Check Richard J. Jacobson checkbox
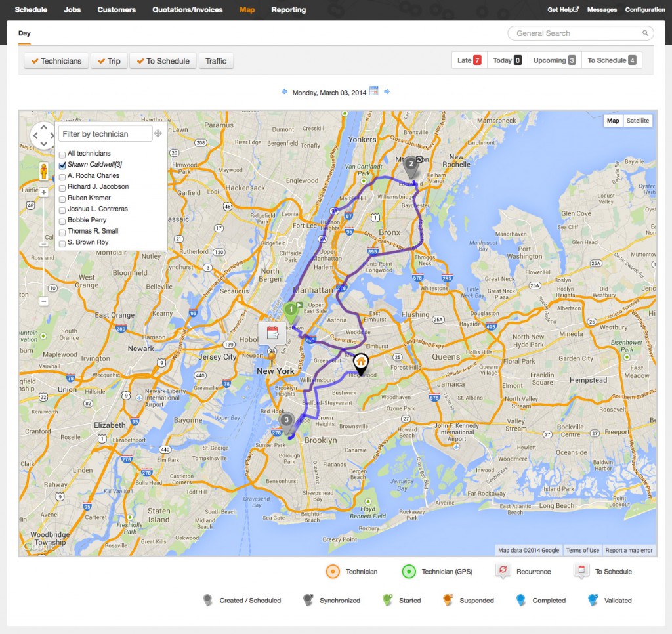The width and height of the screenshot is (672, 634). click(62, 188)
